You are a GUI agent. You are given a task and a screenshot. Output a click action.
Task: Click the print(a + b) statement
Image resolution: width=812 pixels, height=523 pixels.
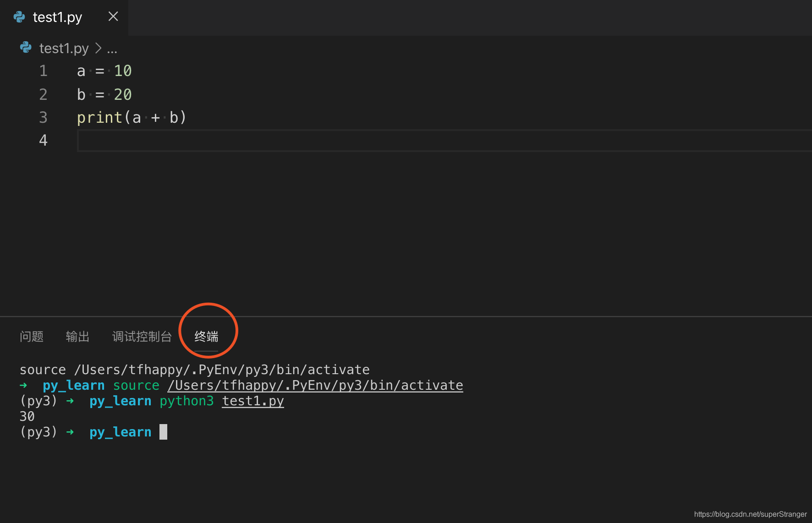click(132, 118)
